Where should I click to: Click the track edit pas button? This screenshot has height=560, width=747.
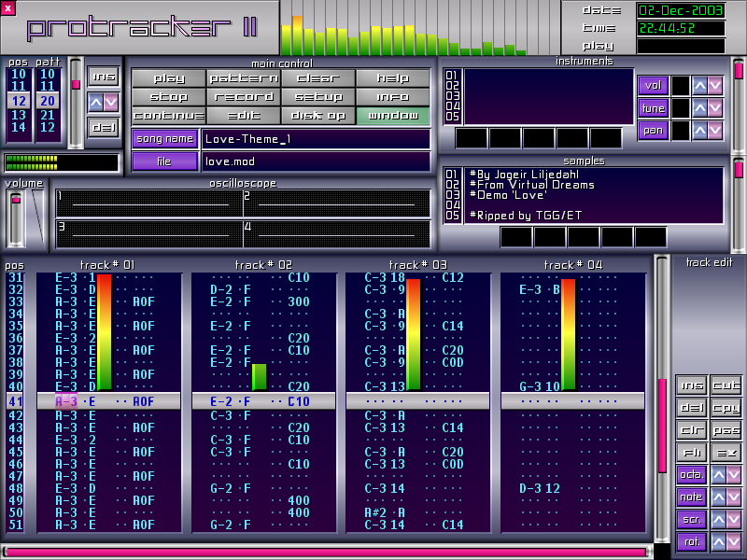[726, 430]
